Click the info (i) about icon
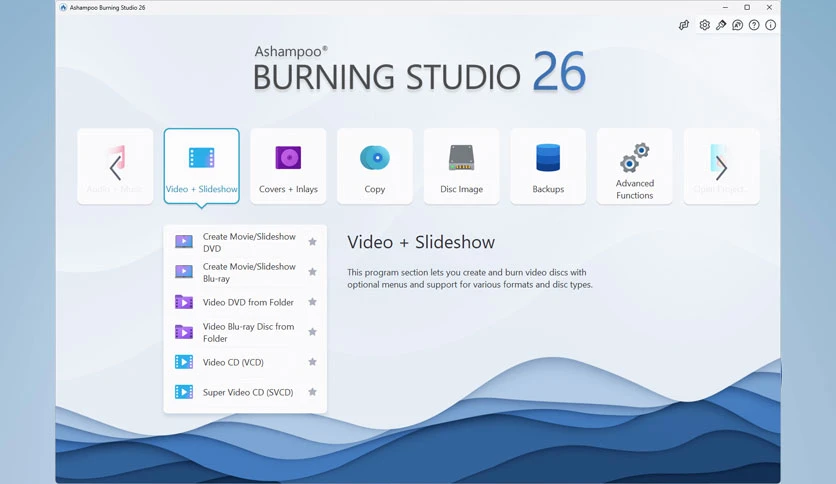This screenshot has height=484, width=836. [770, 25]
